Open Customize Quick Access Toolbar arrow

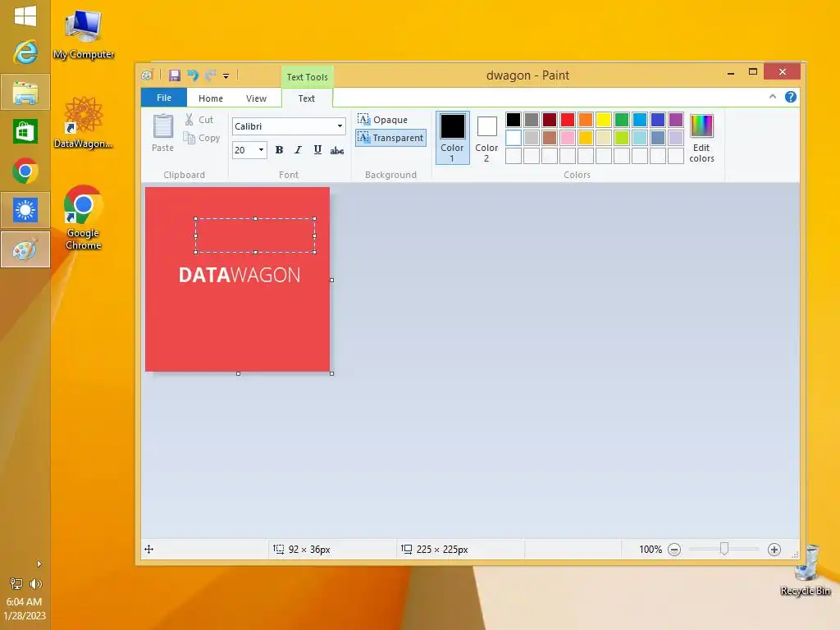226,76
